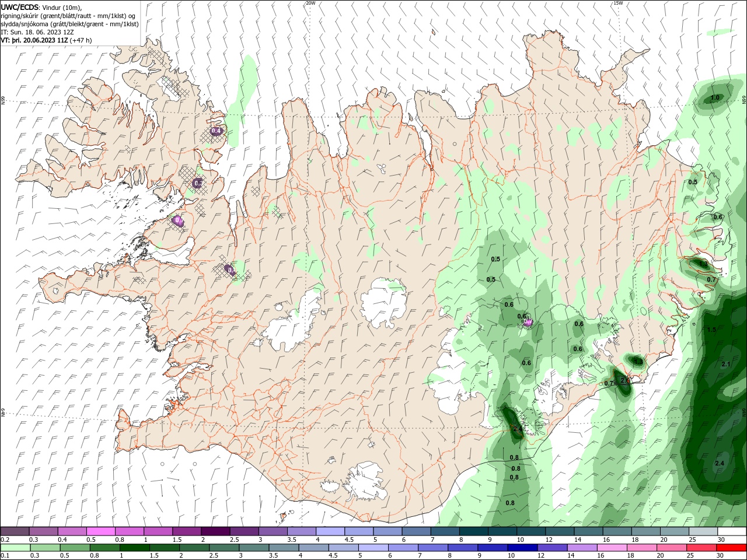Click the 1.5 precipitation value off the east coast
This screenshot has width=747, height=560.
point(711,330)
